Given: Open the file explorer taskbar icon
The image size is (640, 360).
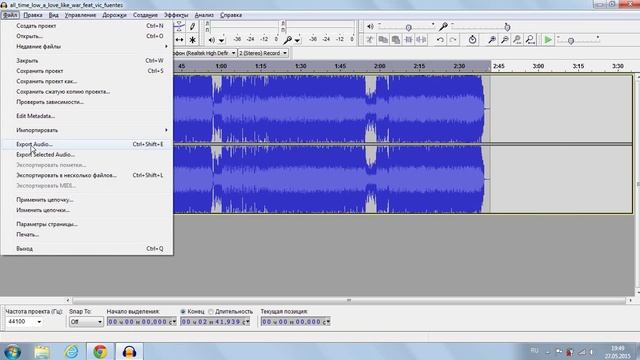Looking at the screenshot, I should [x=42, y=351].
